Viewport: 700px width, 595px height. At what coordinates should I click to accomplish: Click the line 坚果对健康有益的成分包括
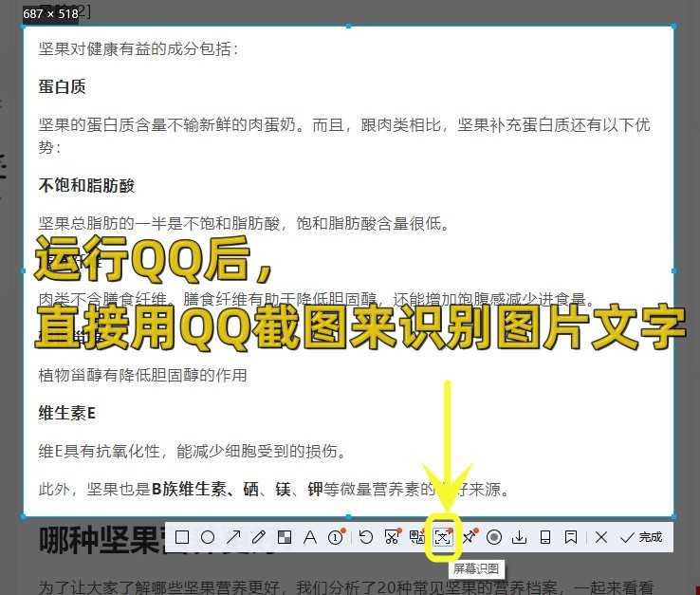138,48
